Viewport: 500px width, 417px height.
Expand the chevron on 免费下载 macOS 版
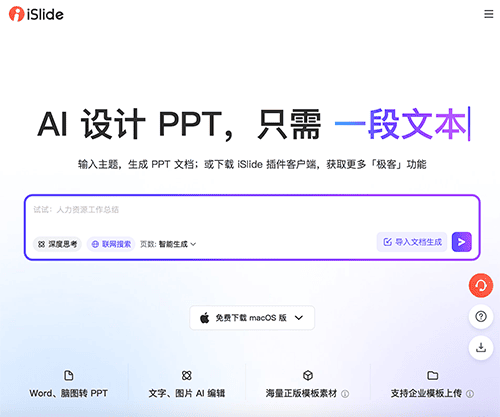point(299,318)
